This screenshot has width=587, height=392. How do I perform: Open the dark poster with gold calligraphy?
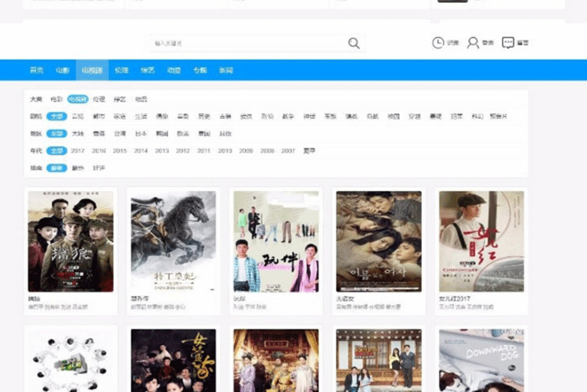tap(173, 361)
